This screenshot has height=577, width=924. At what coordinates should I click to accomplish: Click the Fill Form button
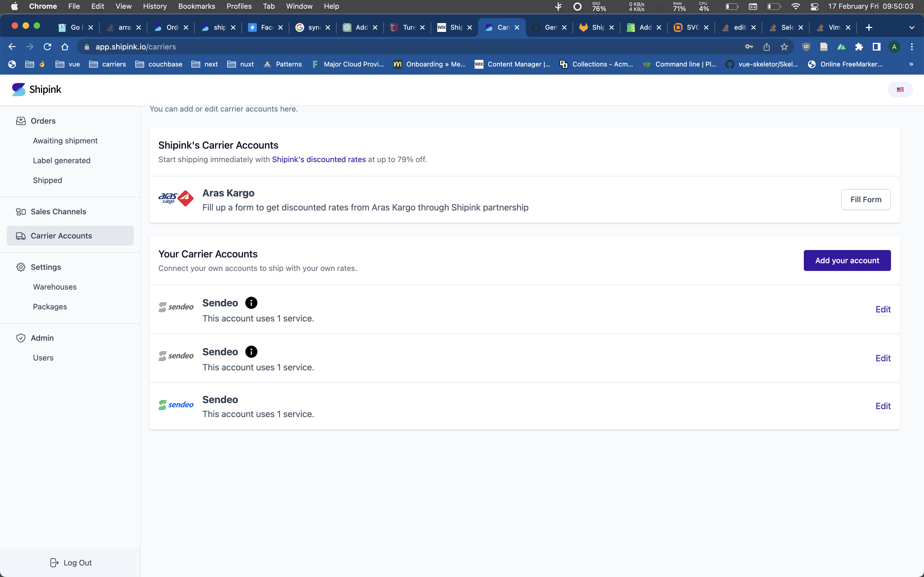865,199
